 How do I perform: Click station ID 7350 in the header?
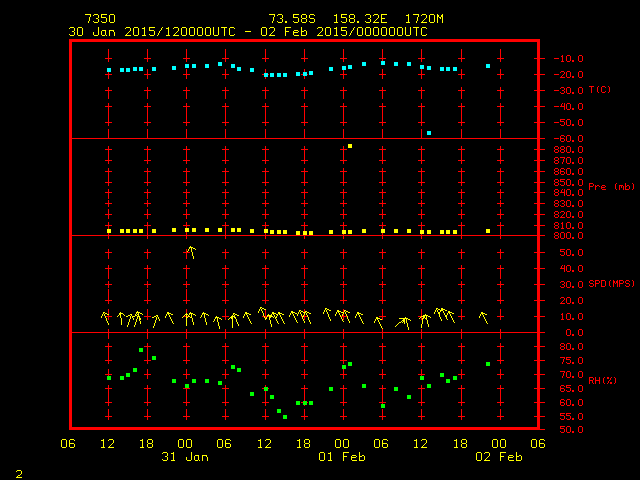98,19
